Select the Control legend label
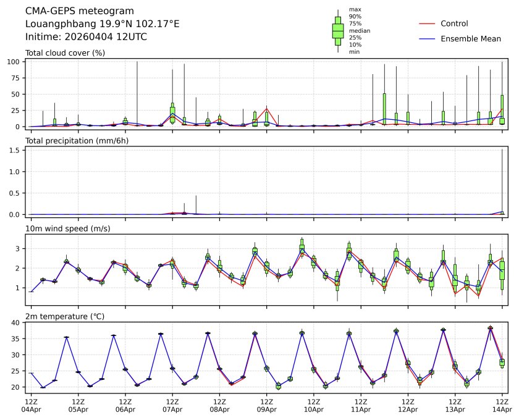Image resolution: width=519 pixels, height=420 pixels. [x=454, y=23]
